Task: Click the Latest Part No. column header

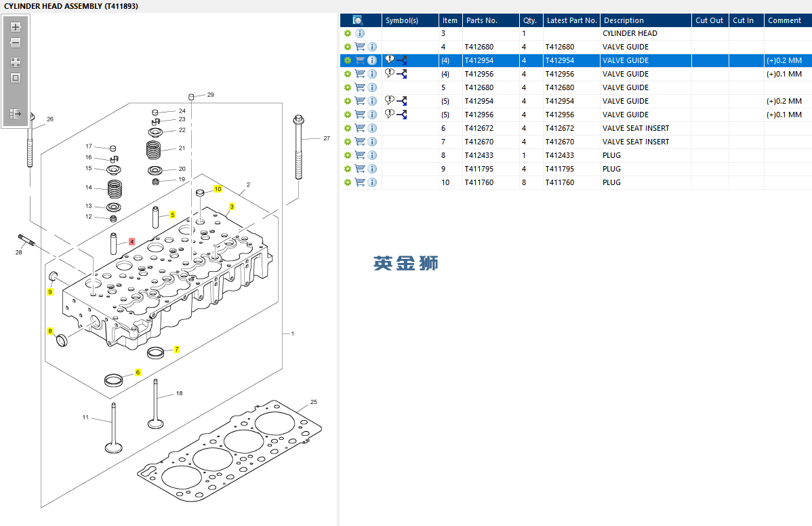Action: pyautogui.click(x=571, y=20)
